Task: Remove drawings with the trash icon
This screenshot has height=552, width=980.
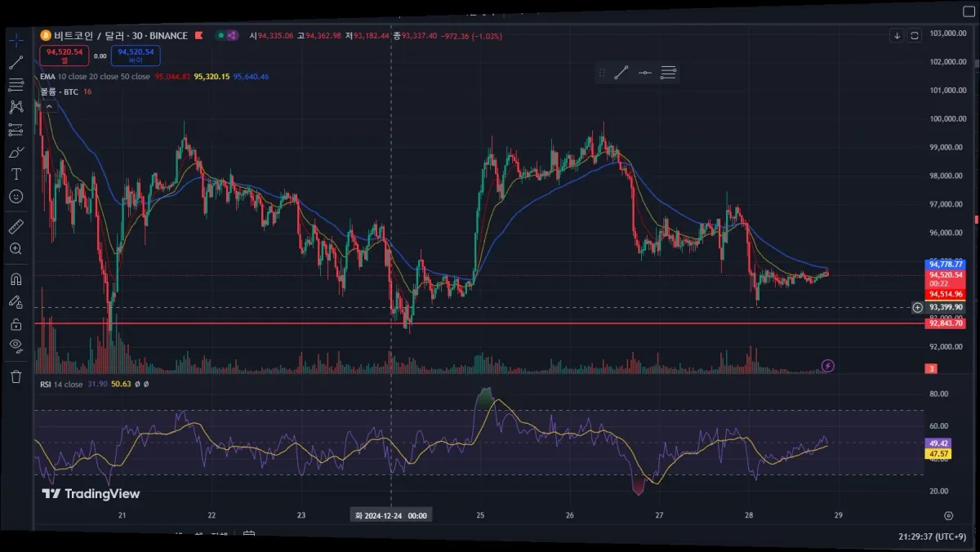Action: [16, 376]
